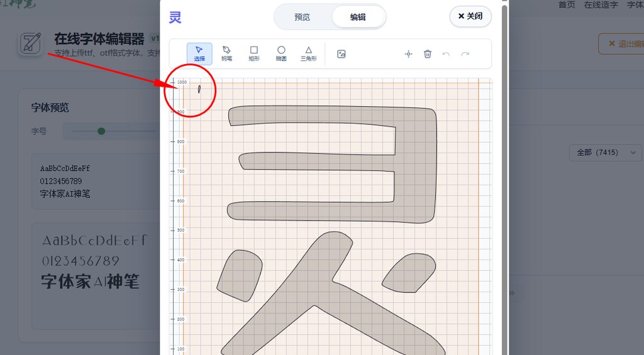Image resolution: width=644 pixels, height=355 pixels.
Task: Switch to the 预览 preview tab
Action: coord(303,17)
